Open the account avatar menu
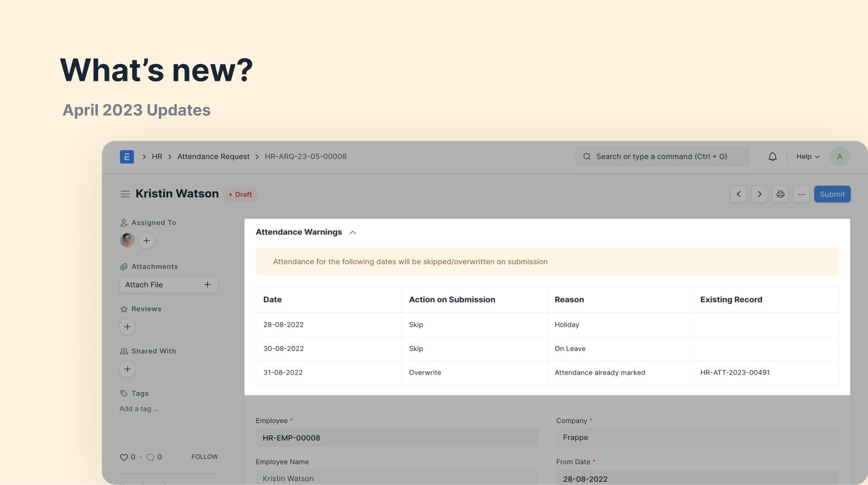 coord(839,156)
